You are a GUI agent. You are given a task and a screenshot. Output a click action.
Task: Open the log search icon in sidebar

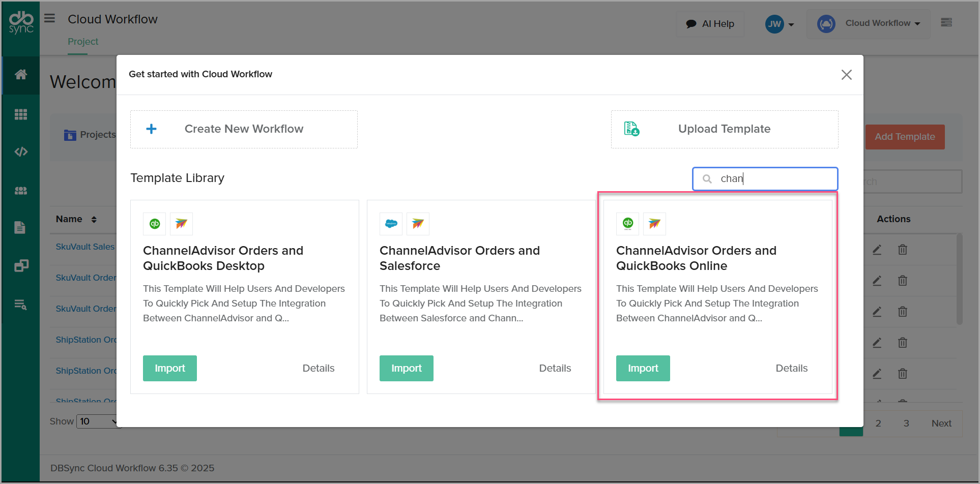point(21,305)
